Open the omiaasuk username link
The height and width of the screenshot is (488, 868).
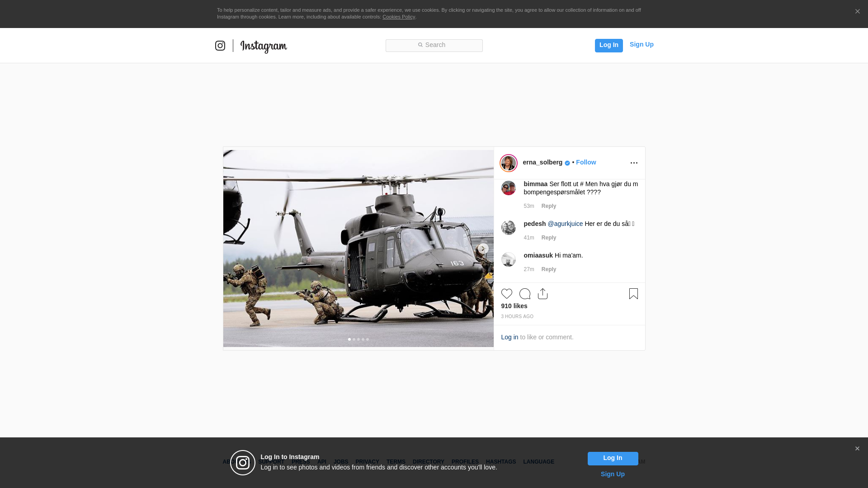[x=538, y=255]
